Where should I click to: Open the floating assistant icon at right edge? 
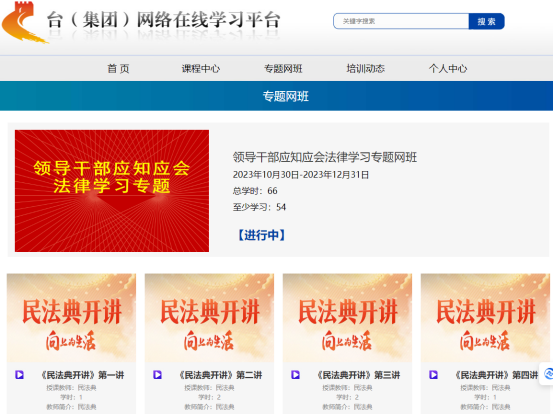(548, 373)
